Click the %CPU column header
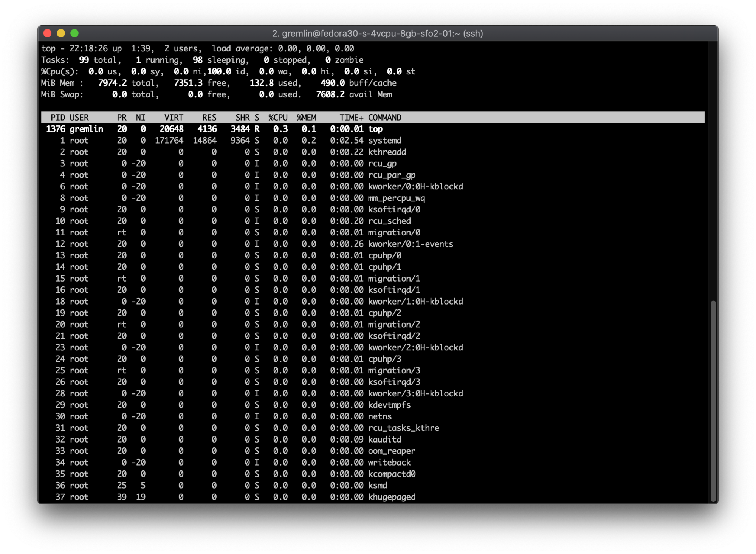Image resolution: width=756 pixels, height=554 pixels. tap(278, 118)
